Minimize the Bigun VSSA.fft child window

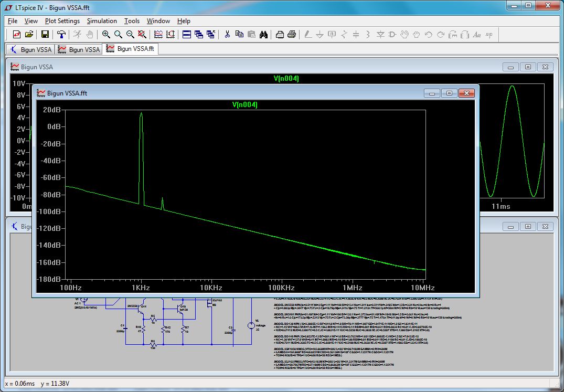[432, 93]
